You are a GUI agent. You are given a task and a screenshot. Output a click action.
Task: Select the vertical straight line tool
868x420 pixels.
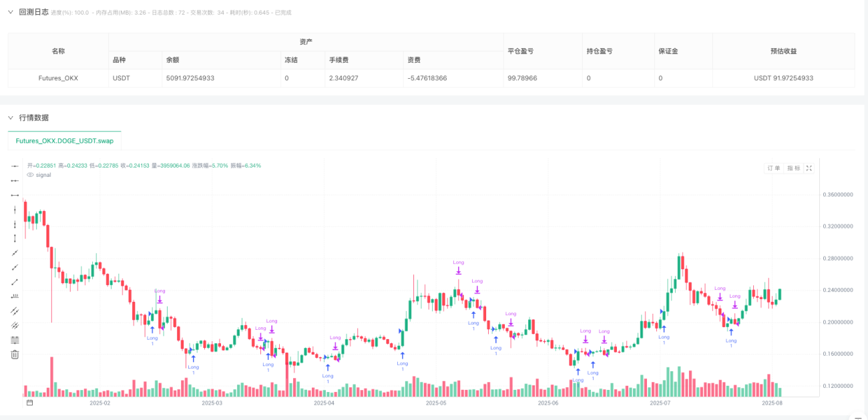tap(15, 209)
